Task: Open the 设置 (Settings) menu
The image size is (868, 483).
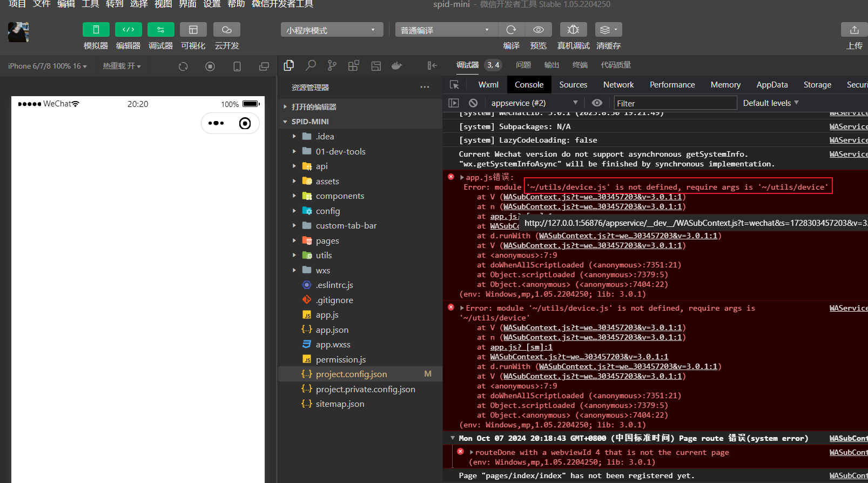Action: 212,4
